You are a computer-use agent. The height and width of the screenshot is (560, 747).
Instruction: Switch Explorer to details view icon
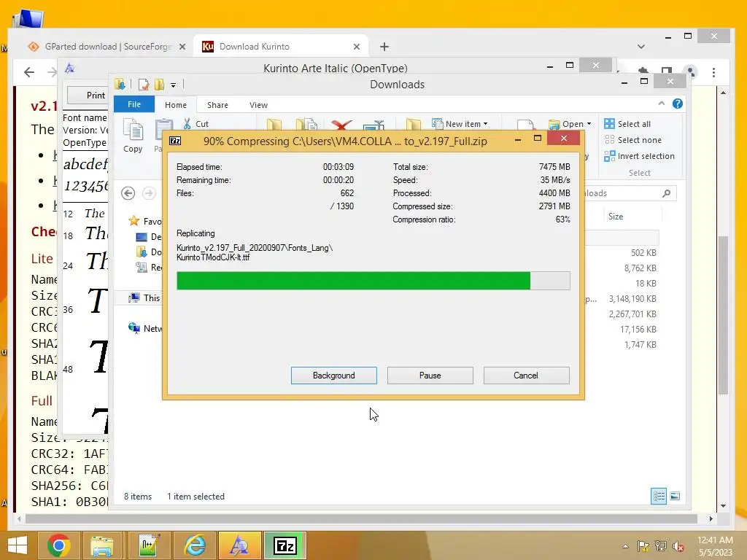tap(659, 496)
